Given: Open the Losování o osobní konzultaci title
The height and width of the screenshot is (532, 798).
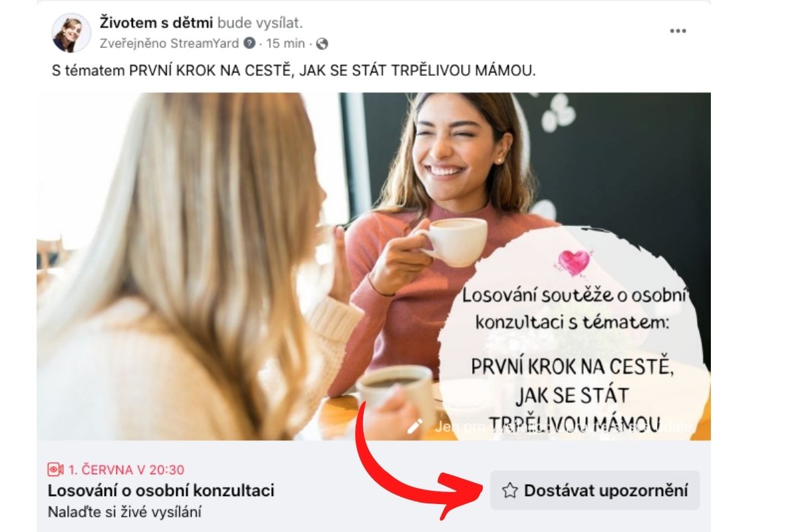Looking at the screenshot, I should 161,491.
